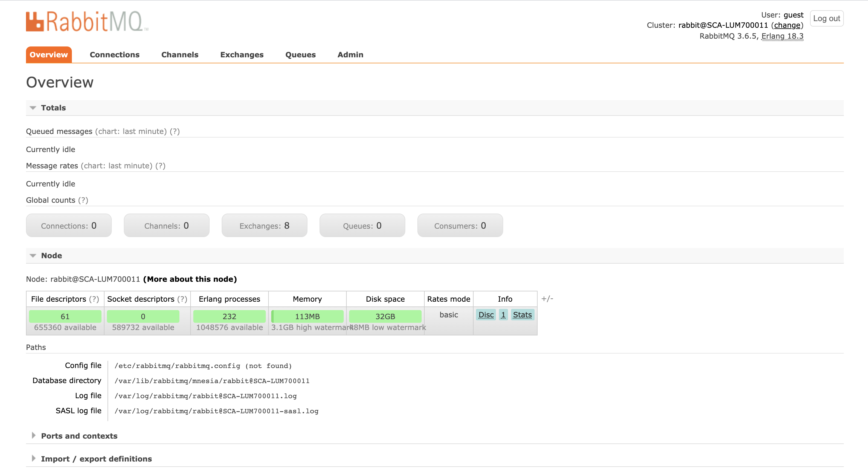Click help (?) next to File descriptors
Image resolution: width=868 pixels, height=476 pixels.
94,299
